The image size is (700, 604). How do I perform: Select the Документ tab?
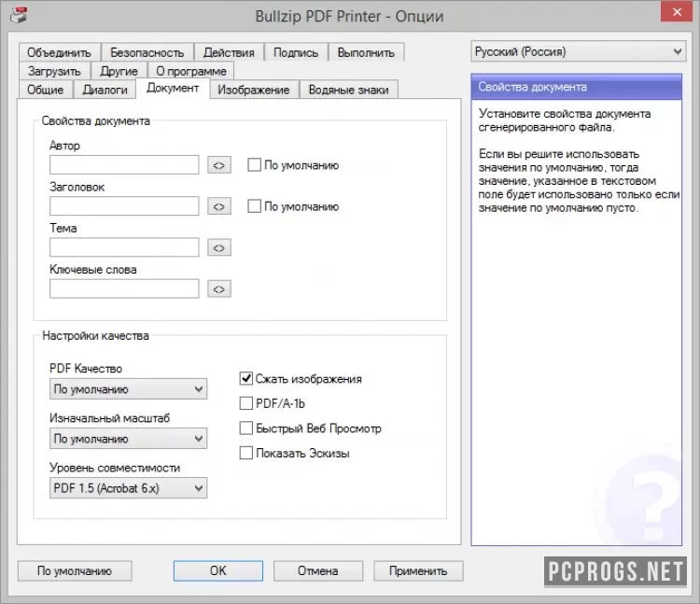(173, 88)
